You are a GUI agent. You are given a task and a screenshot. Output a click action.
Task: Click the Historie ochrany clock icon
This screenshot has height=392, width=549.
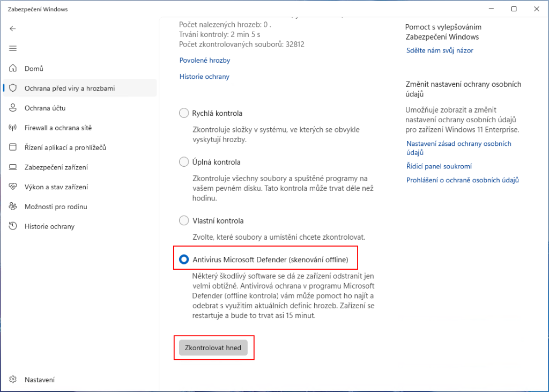[x=13, y=226]
